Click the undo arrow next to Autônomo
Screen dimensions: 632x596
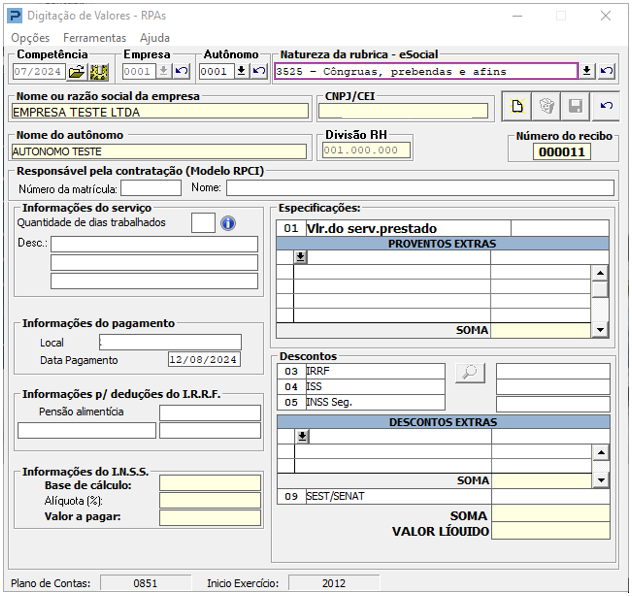click(x=258, y=71)
